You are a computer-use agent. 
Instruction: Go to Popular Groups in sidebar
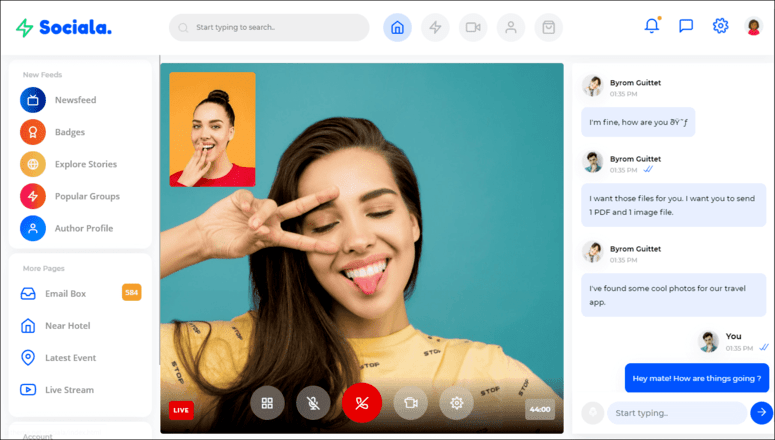(86, 196)
